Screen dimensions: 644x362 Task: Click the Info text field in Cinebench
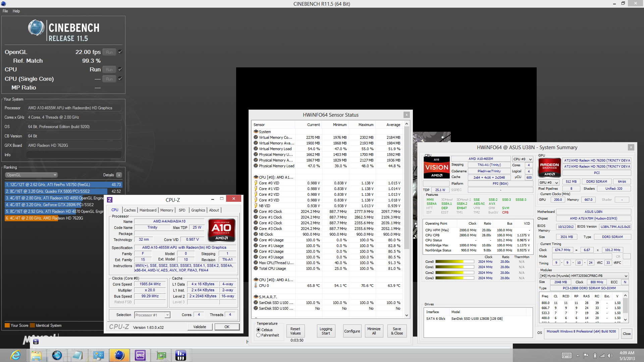point(74,155)
